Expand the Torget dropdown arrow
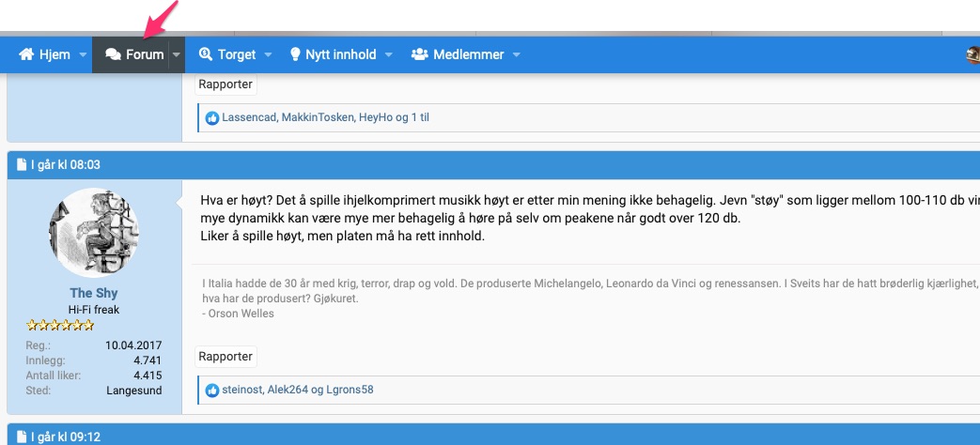 (x=268, y=55)
